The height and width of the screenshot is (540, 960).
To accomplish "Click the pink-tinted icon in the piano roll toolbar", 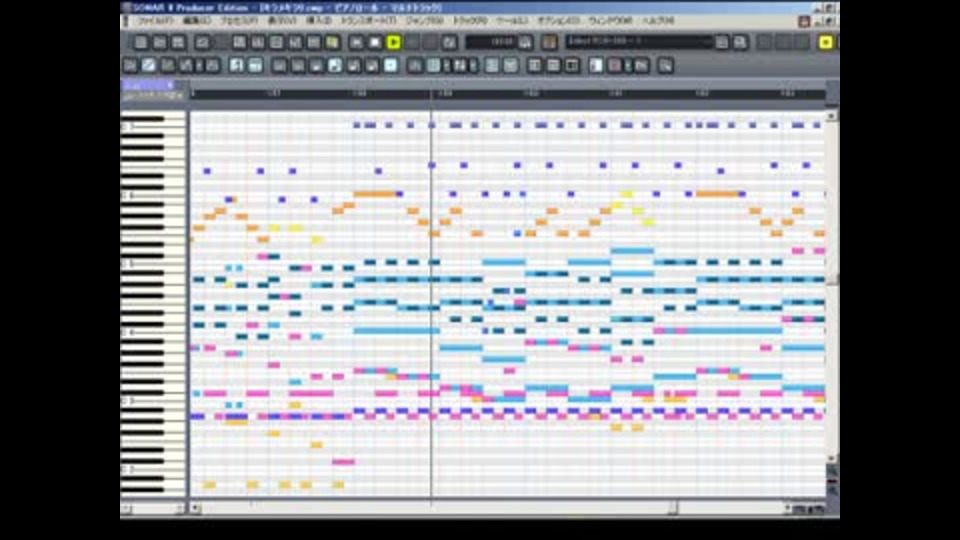I will coord(615,66).
